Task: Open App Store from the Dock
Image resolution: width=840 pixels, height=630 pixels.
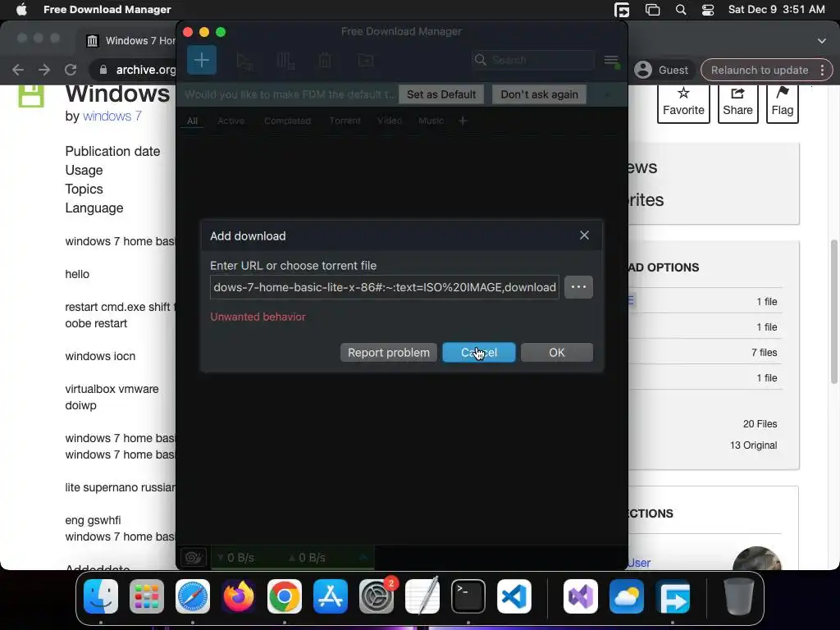Action: [x=331, y=596]
